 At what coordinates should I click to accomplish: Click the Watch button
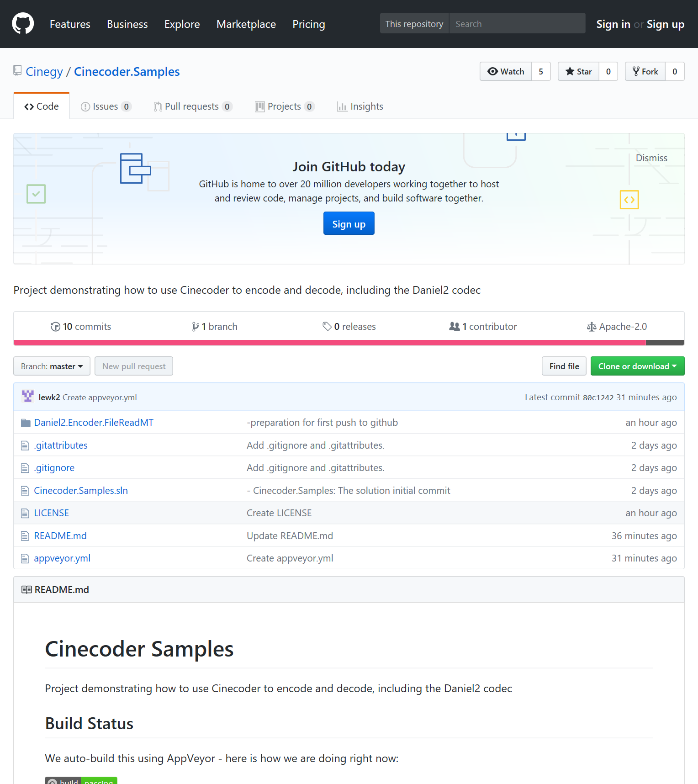(x=506, y=71)
